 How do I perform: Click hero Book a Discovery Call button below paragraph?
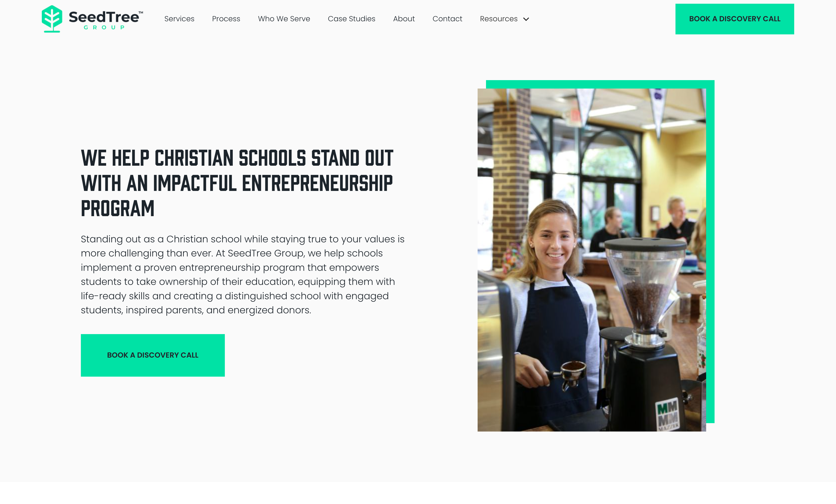[153, 355]
